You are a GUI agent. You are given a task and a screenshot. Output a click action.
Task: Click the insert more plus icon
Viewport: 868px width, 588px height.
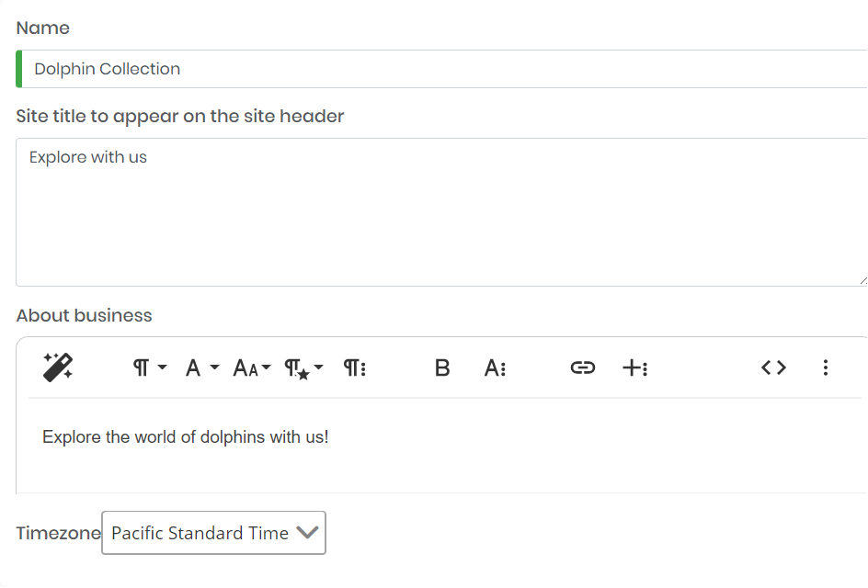[x=635, y=367]
